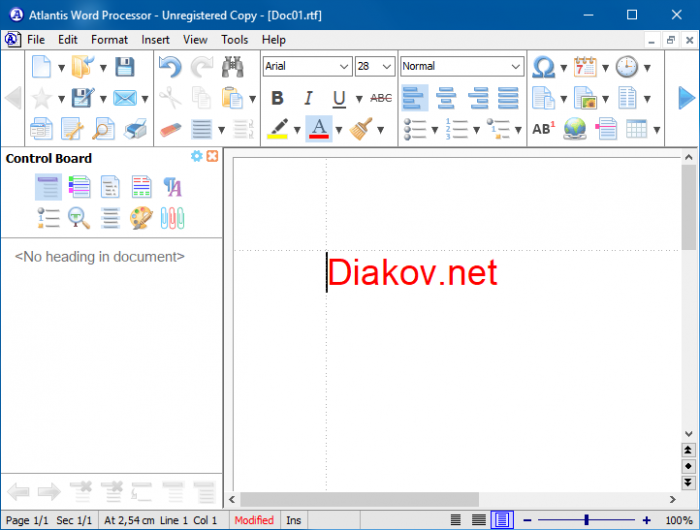Viewport: 700px width, 530px height.
Task: Click the zoom slider handle
Action: (x=587, y=520)
